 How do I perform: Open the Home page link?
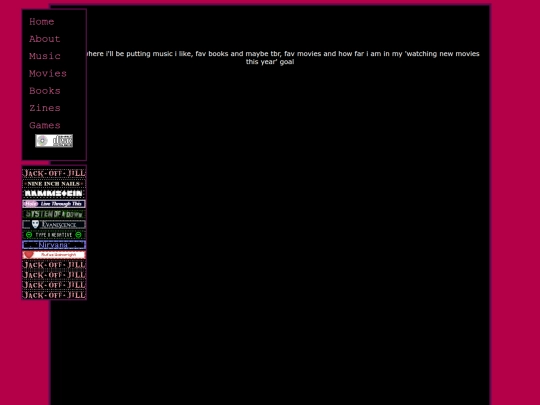click(x=42, y=22)
